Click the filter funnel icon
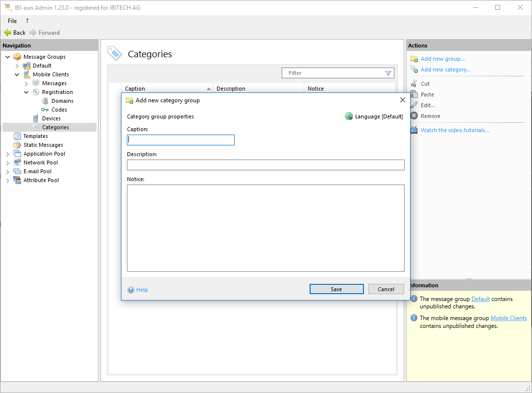The width and height of the screenshot is (532, 393). (388, 73)
